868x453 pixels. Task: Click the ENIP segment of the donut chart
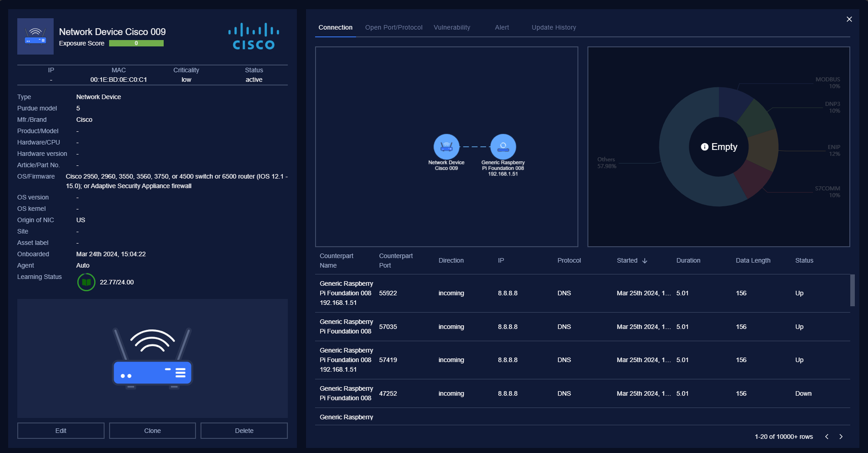pyautogui.click(x=764, y=149)
